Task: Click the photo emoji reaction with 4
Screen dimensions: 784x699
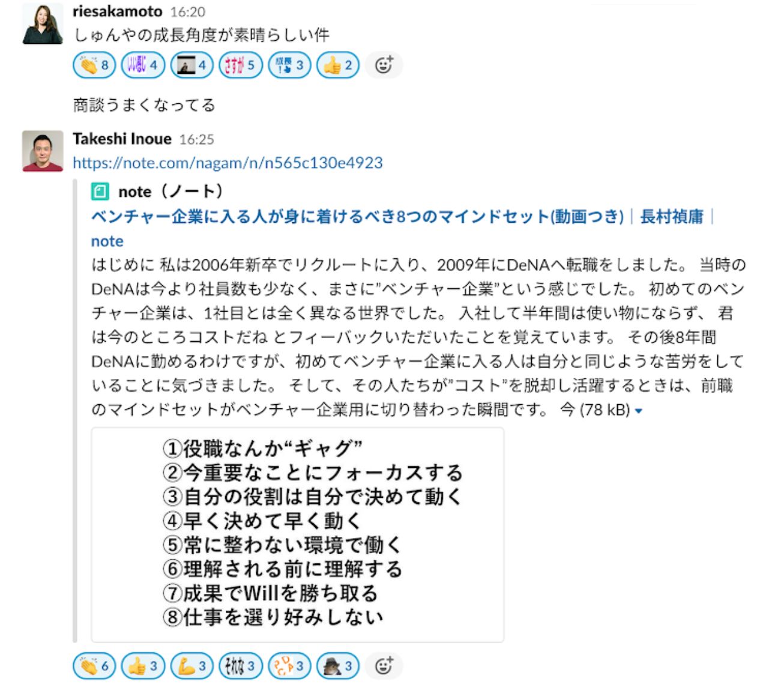Action: [x=192, y=65]
